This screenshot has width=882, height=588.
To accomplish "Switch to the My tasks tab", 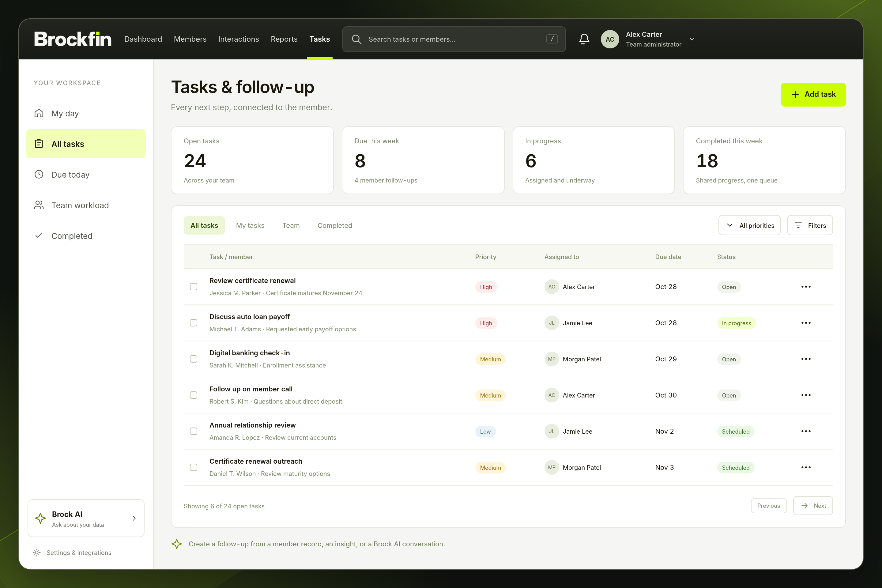I will tap(250, 225).
